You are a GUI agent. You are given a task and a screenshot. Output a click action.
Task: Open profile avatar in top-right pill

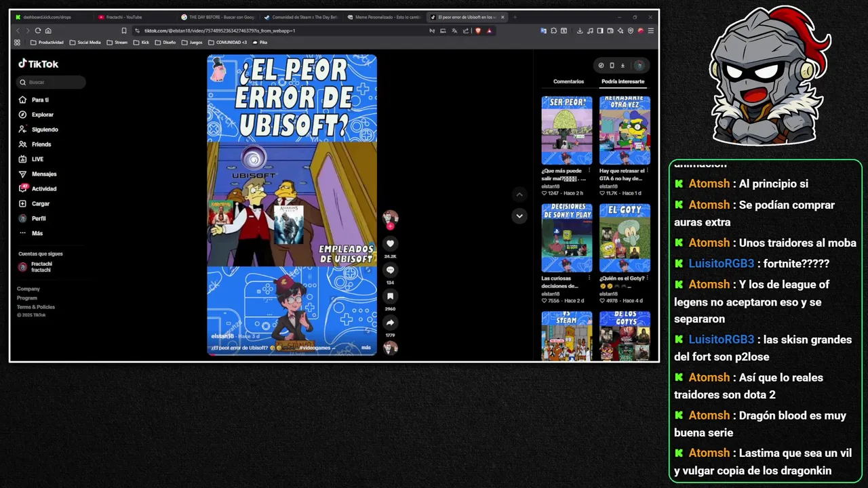639,66
